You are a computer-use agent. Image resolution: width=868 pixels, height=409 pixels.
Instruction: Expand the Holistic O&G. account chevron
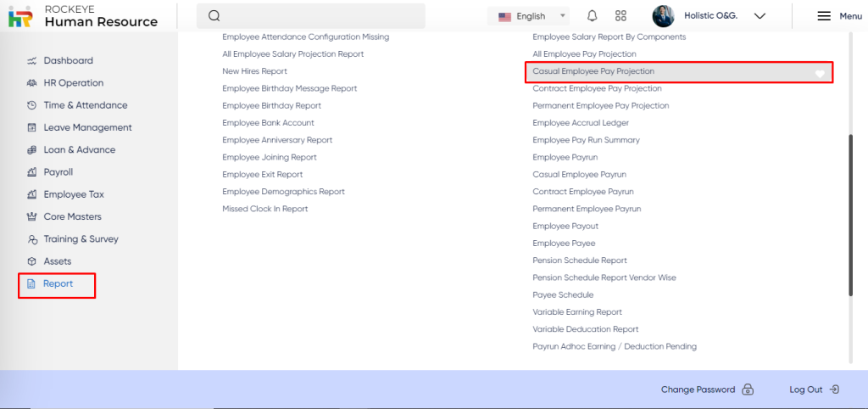(759, 16)
